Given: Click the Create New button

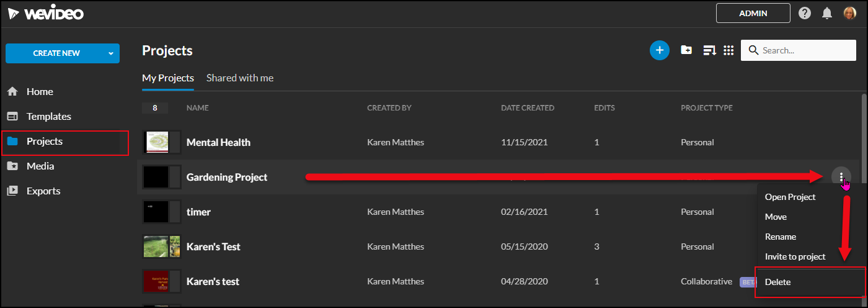Looking at the screenshot, I should point(56,53).
